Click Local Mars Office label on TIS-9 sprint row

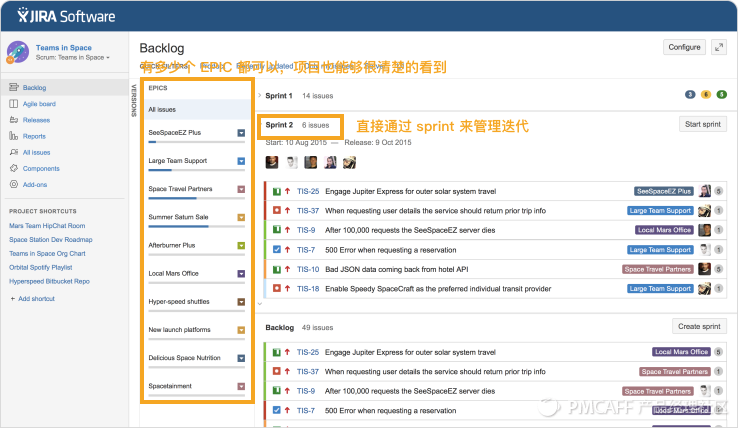(664, 230)
